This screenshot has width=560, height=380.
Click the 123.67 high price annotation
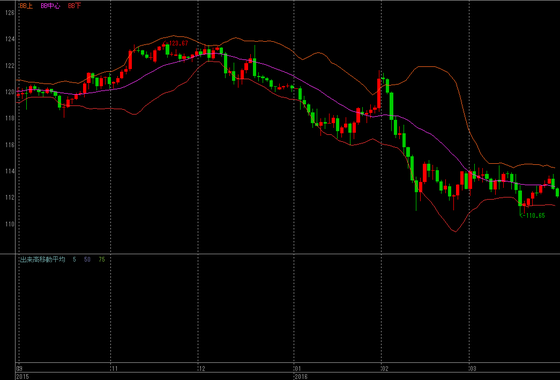click(x=175, y=44)
